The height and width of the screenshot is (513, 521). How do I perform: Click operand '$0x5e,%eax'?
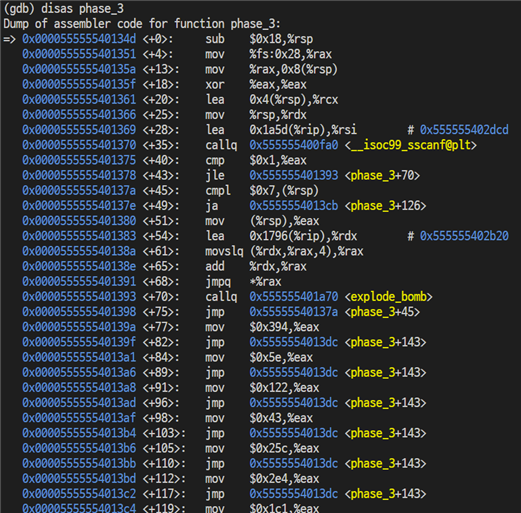pos(281,357)
